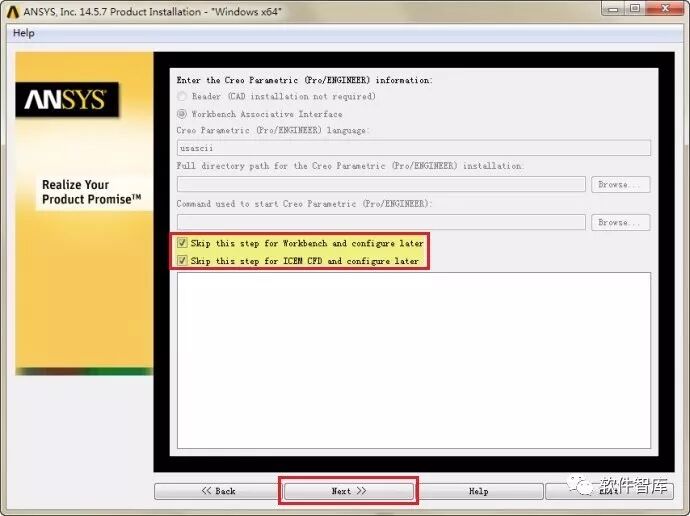This screenshot has height=516, width=690.
Task: Toggle Skip this step for Workbench checkbox
Action: (182, 243)
